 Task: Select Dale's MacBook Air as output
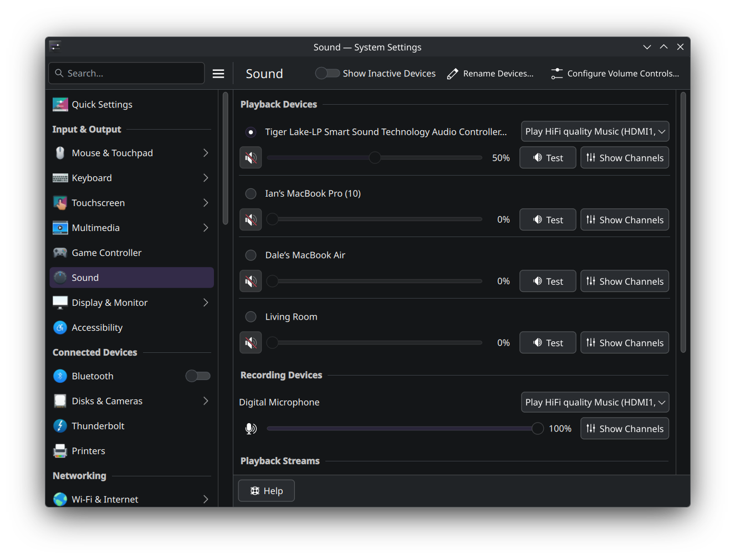[251, 255]
